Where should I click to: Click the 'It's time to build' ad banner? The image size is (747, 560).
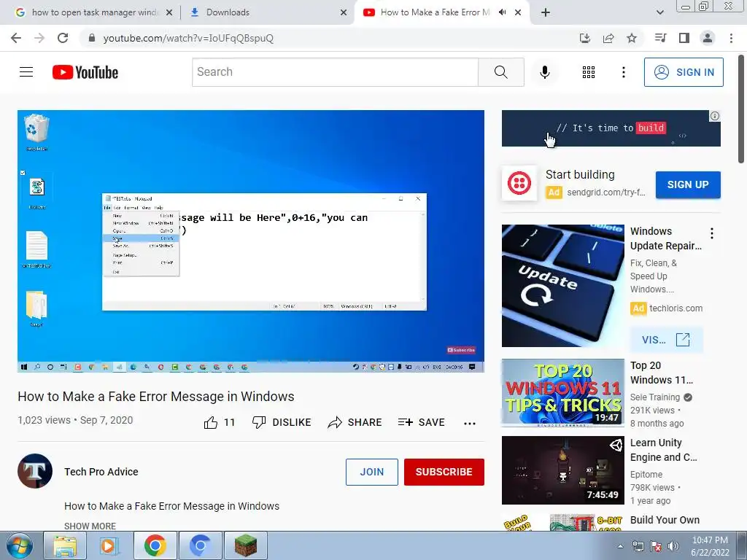tap(611, 128)
